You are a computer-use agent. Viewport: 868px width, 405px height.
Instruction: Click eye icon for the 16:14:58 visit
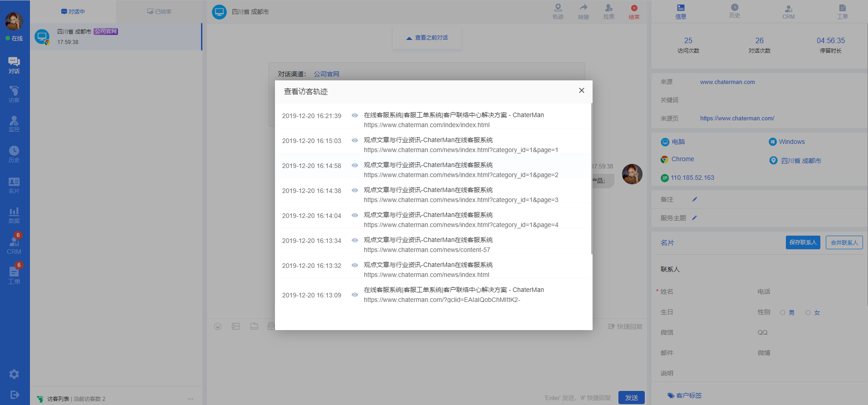[355, 165]
